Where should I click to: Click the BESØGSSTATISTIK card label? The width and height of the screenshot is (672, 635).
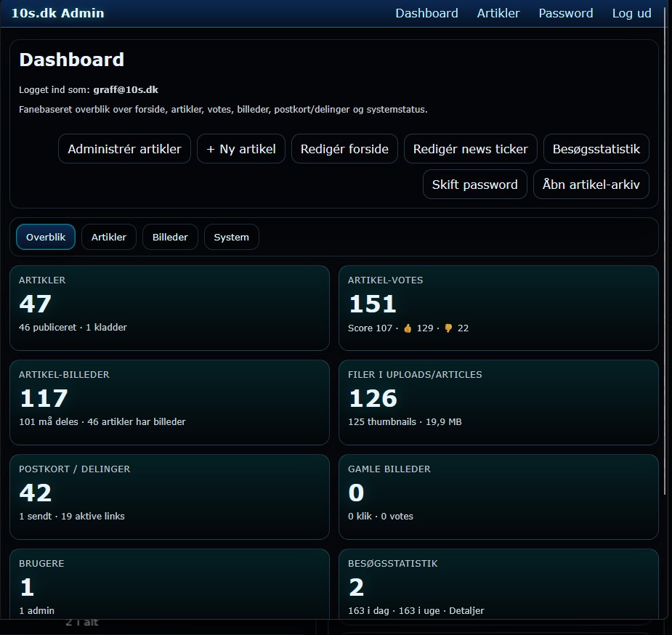392,564
